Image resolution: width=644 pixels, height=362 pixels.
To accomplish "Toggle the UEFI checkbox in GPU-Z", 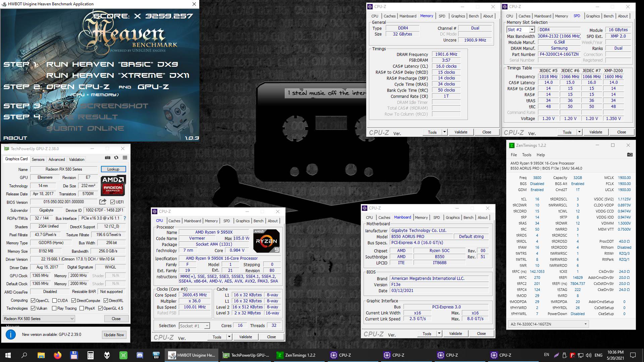I will coord(112,202).
